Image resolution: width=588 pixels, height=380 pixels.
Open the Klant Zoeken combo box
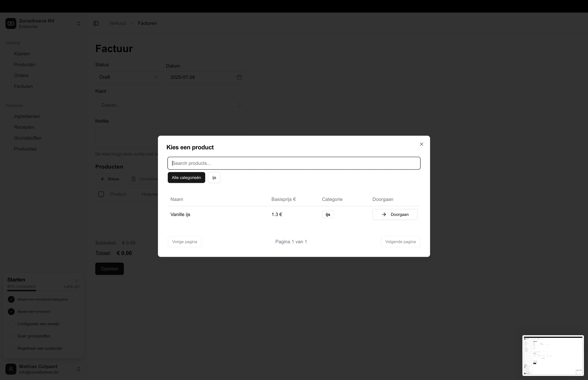(x=171, y=105)
